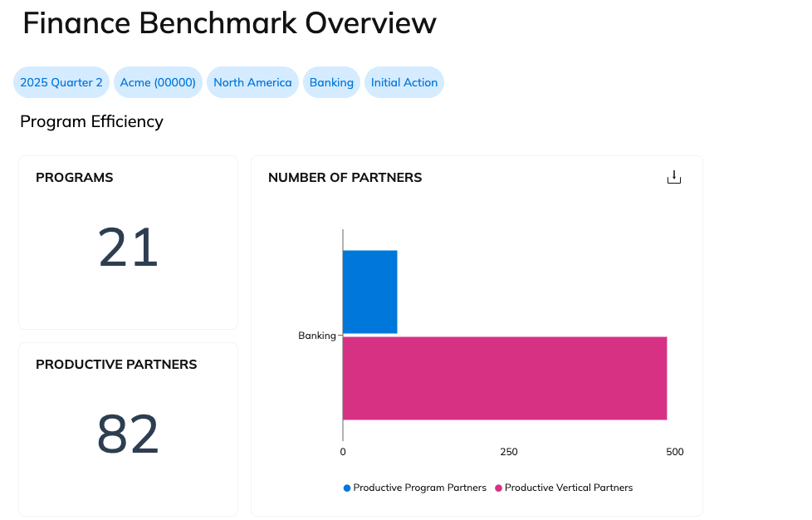Click the Productive Partners value 82
The image size is (812, 520).
pos(128,434)
